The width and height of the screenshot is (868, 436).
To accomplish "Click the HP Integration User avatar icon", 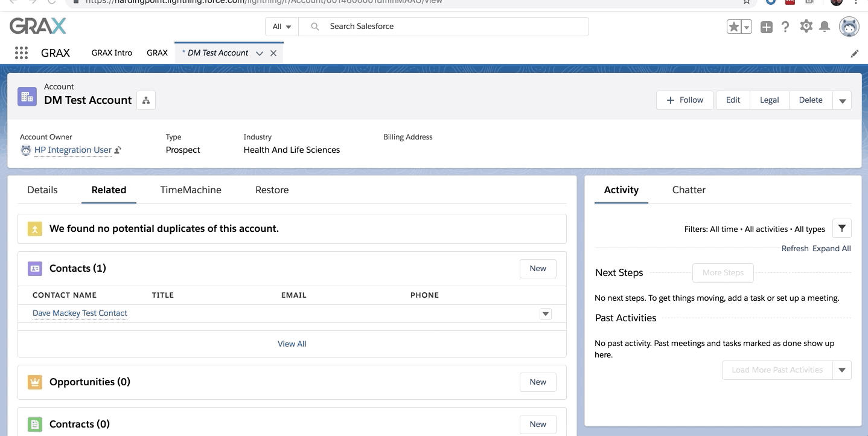I will (26, 150).
